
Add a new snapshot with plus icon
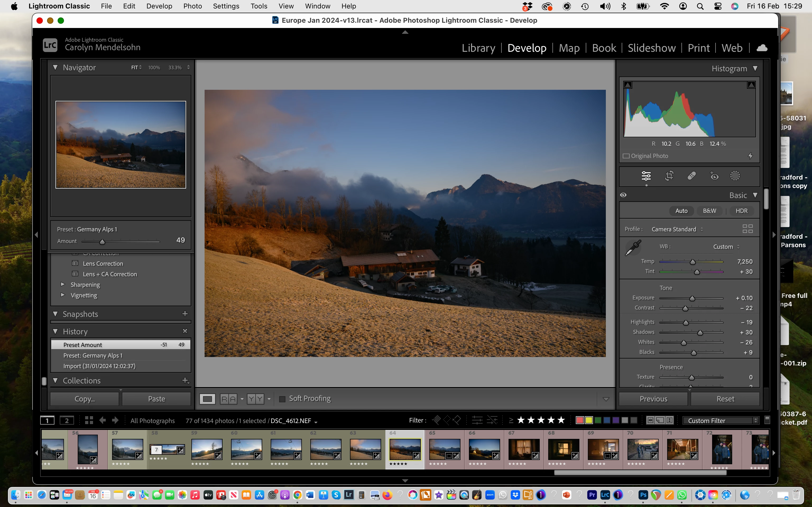185,314
